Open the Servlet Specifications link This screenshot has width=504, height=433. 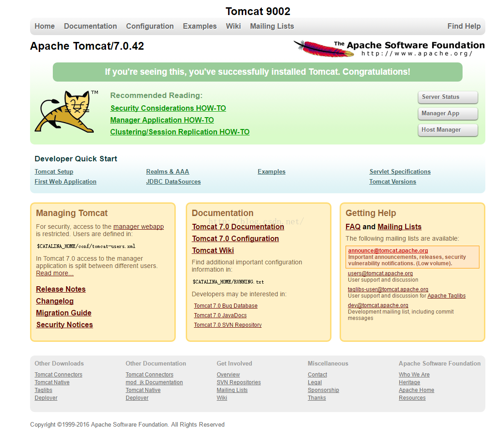click(400, 171)
